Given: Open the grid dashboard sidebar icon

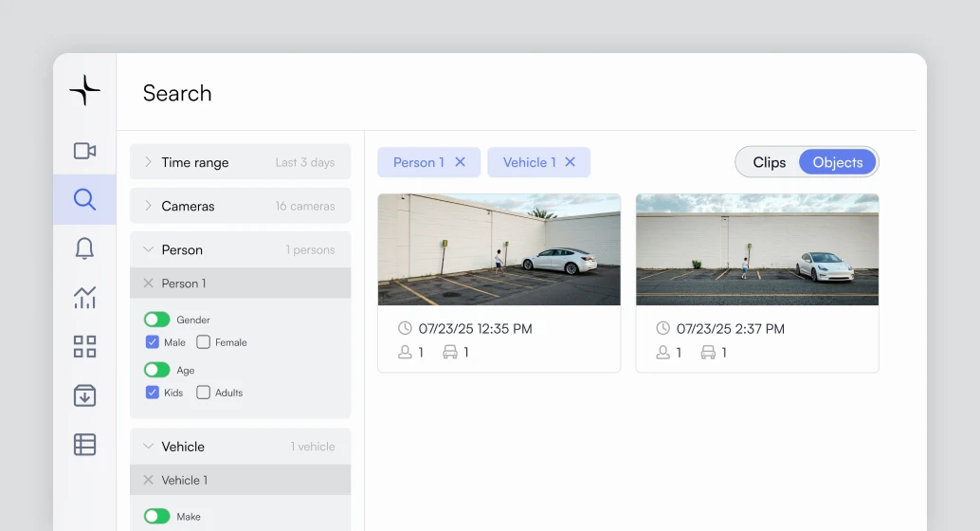Looking at the screenshot, I should [84, 346].
